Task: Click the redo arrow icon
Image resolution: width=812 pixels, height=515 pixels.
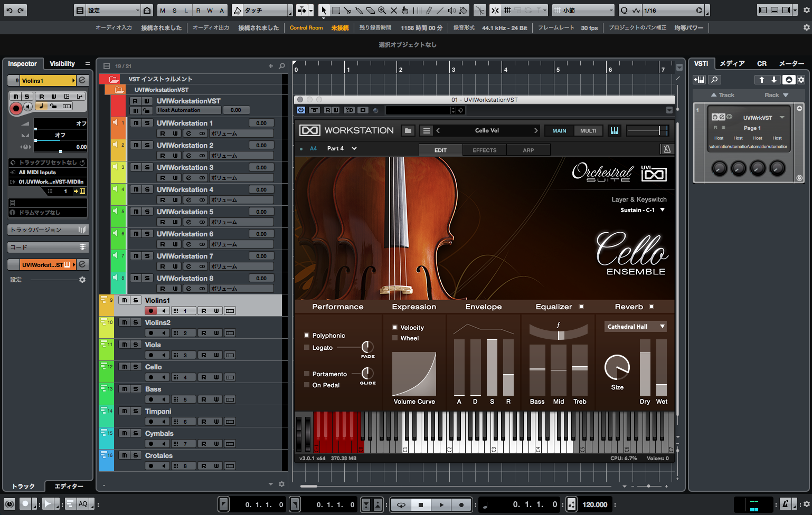Action: (x=21, y=11)
